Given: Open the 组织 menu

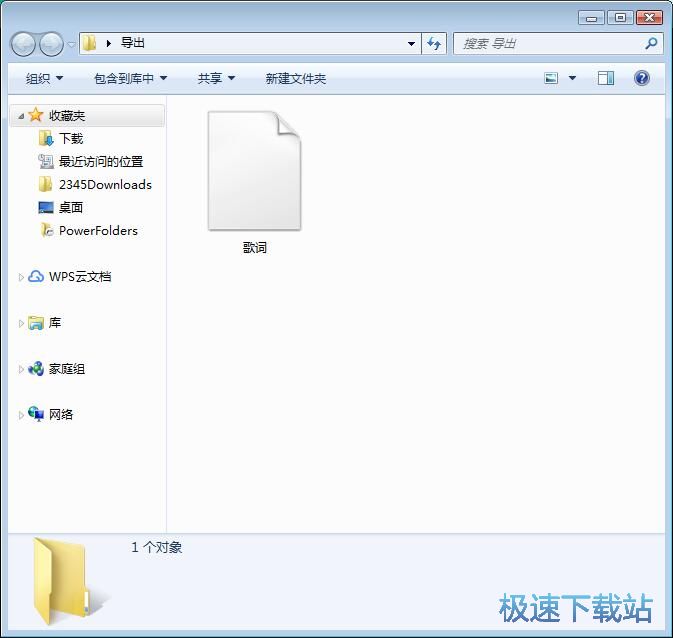Looking at the screenshot, I should tap(44, 79).
